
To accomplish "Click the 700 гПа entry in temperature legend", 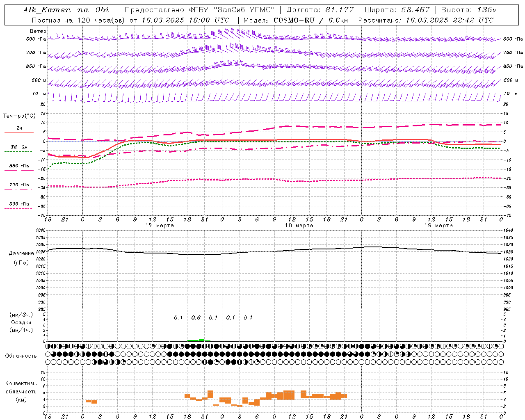I will coord(19,185).
